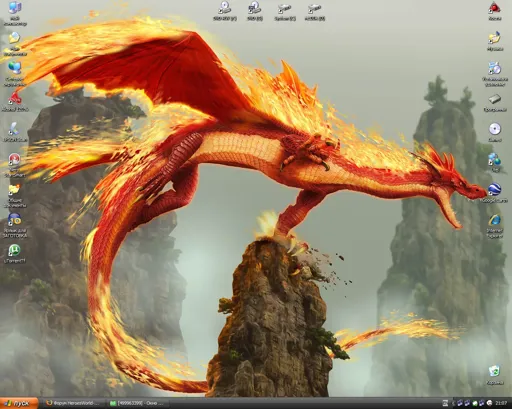512x409 pixels.
Task: Launch the uTorrent desktop shortcut
Action: pyautogui.click(x=14, y=253)
